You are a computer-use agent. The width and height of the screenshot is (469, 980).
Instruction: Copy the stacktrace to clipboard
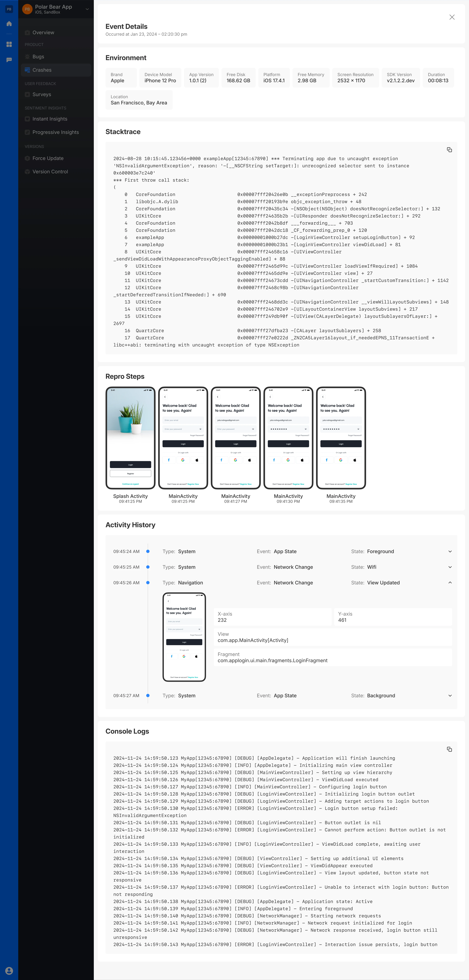click(x=449, y=150)
